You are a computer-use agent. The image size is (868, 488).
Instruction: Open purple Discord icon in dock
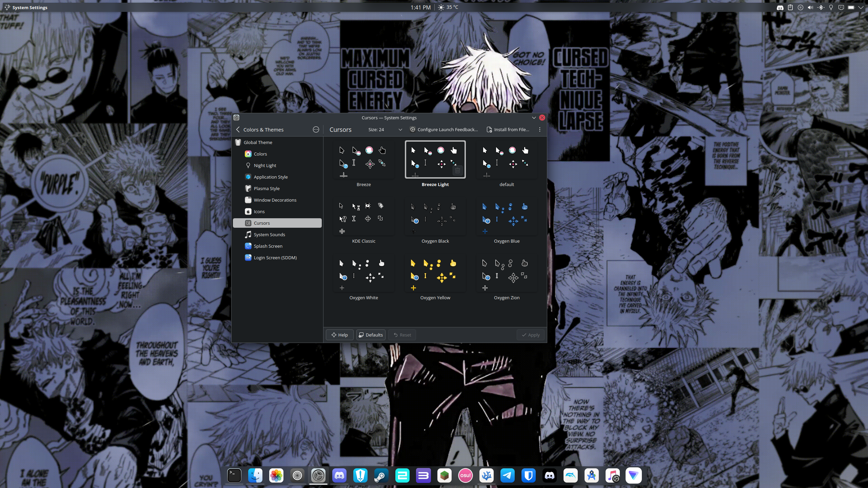339,475
